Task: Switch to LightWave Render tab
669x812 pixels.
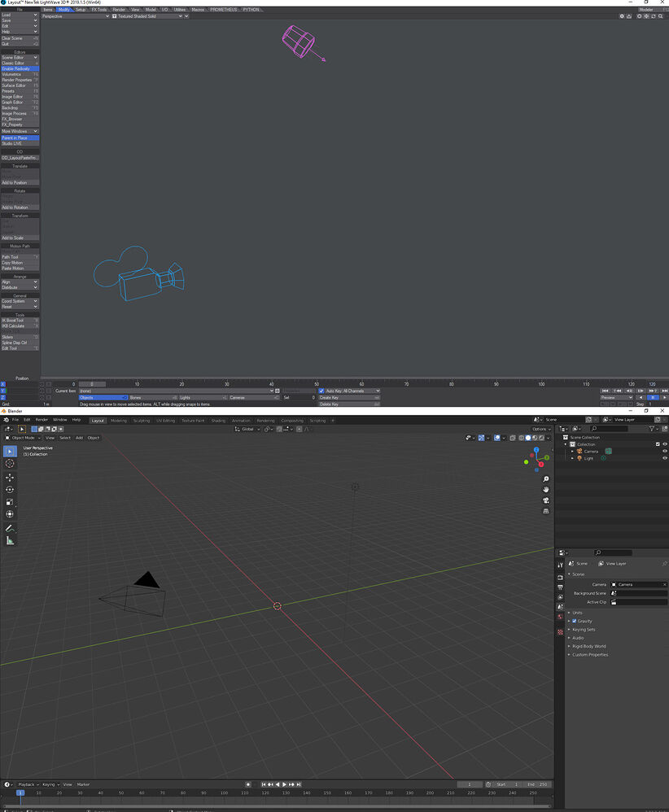Action: pos(119,10)
